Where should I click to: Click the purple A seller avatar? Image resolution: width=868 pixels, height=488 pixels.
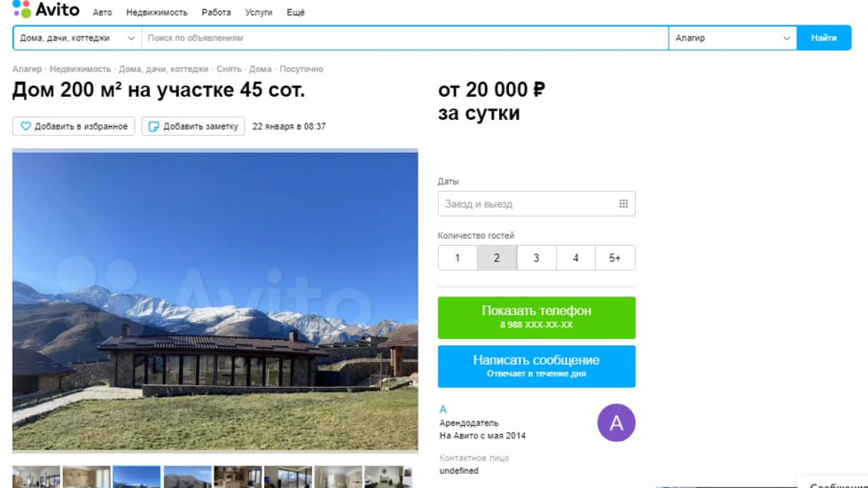click(x=616, y=423)
